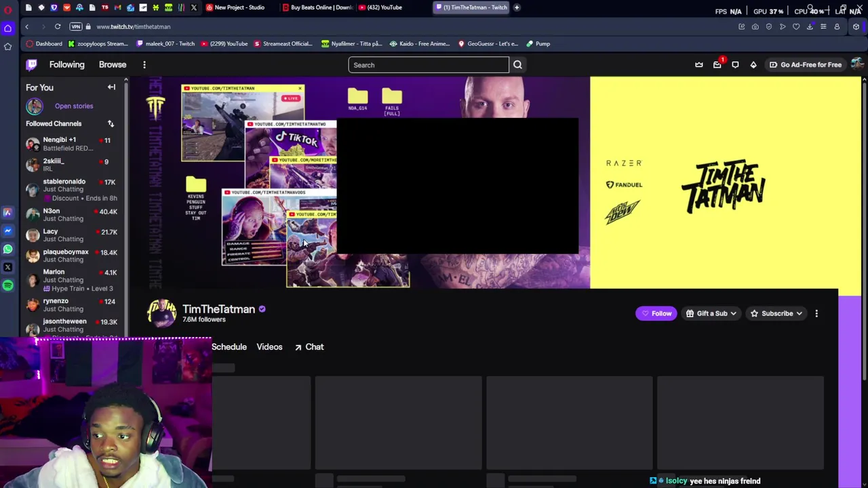Open channel options three-dot menu

816,313
